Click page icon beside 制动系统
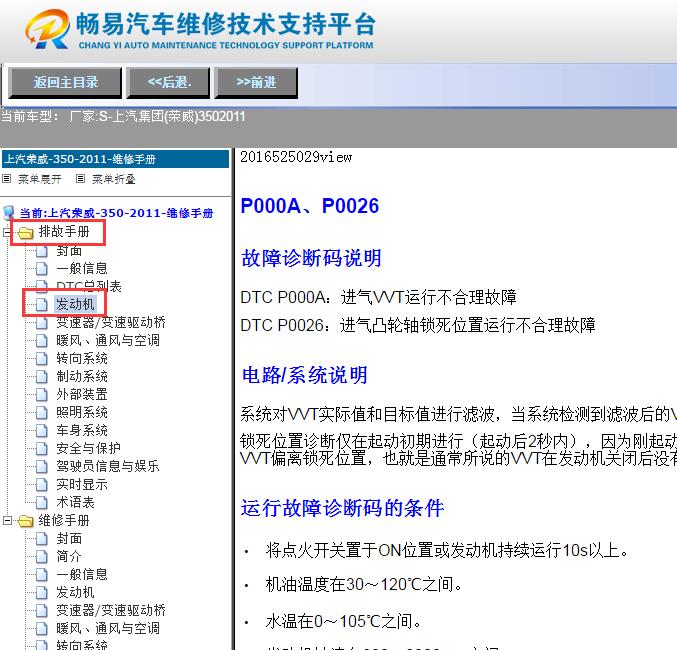 [41, 377]
